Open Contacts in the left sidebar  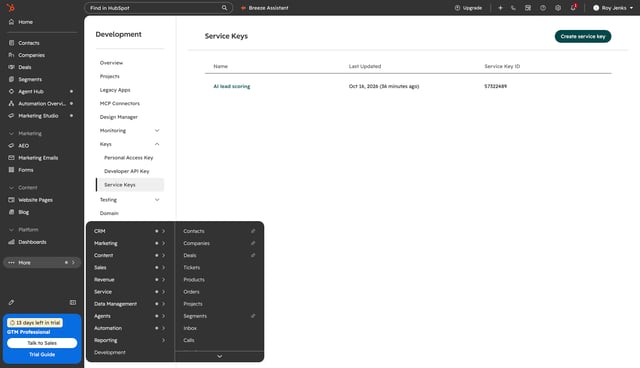click(x=29, y=43)
